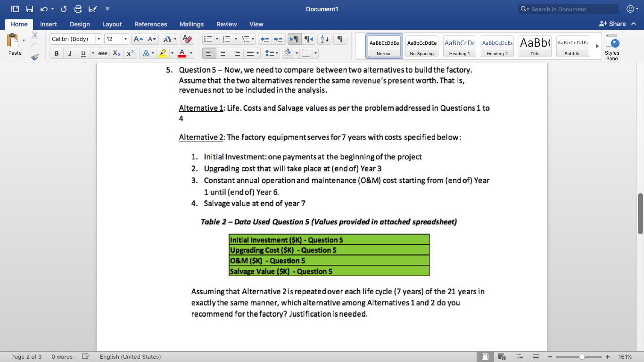
Task: Apply bold formatting
Action: pos(56,53)
